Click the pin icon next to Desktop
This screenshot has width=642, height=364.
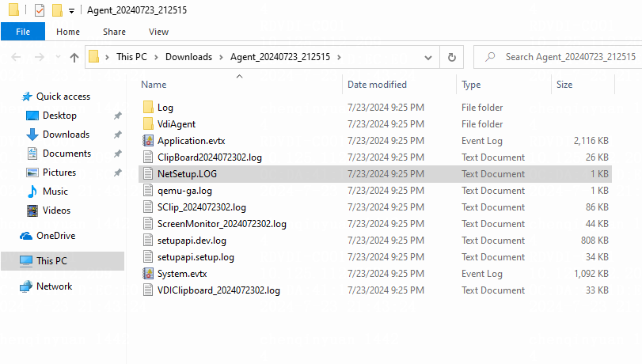pyautogui.click(x=117, y=116)
